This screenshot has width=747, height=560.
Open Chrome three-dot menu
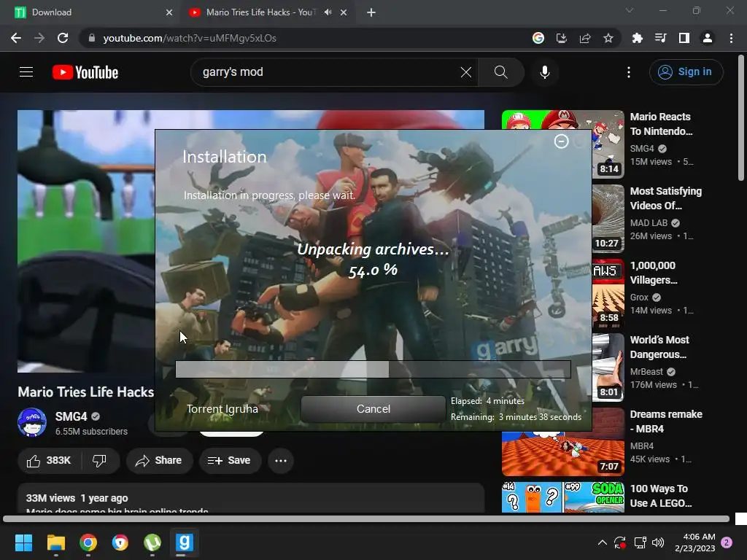coord(731,38)
